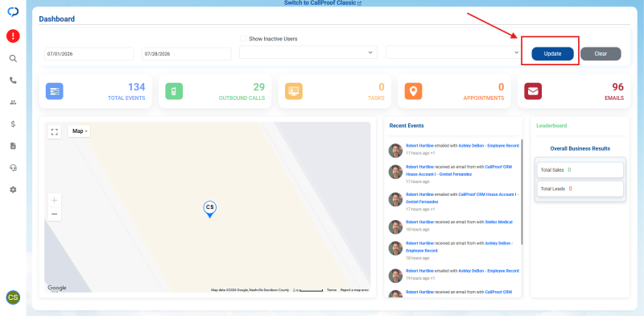This screenshot has height=316, width=644.
Task: Zoom out on the map
Action: click(54, 214)
